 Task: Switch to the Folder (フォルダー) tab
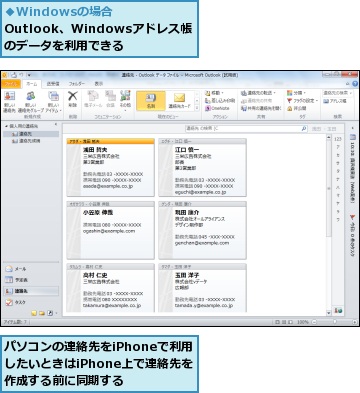(77, 84)
